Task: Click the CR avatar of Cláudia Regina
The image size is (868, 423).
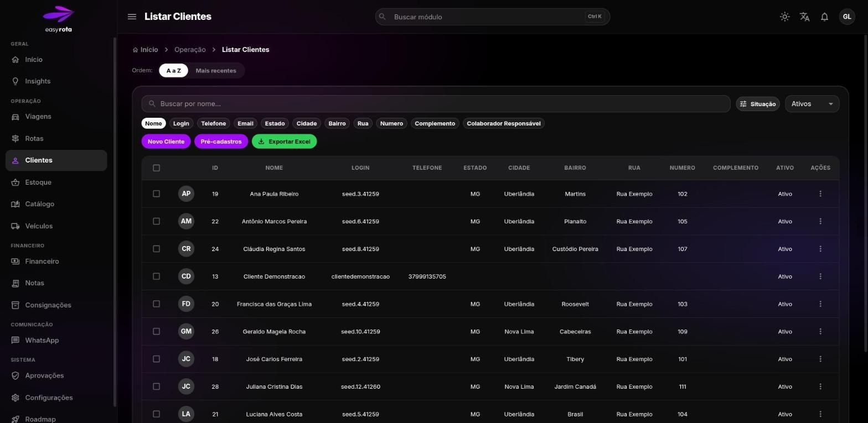Action: (186, 249)
